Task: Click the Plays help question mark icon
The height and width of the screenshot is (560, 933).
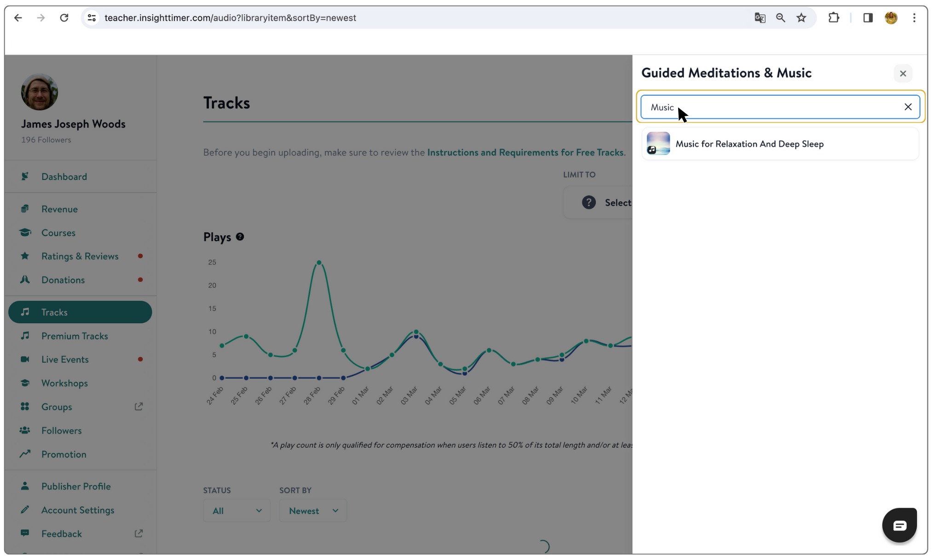Action: point(240,237)
